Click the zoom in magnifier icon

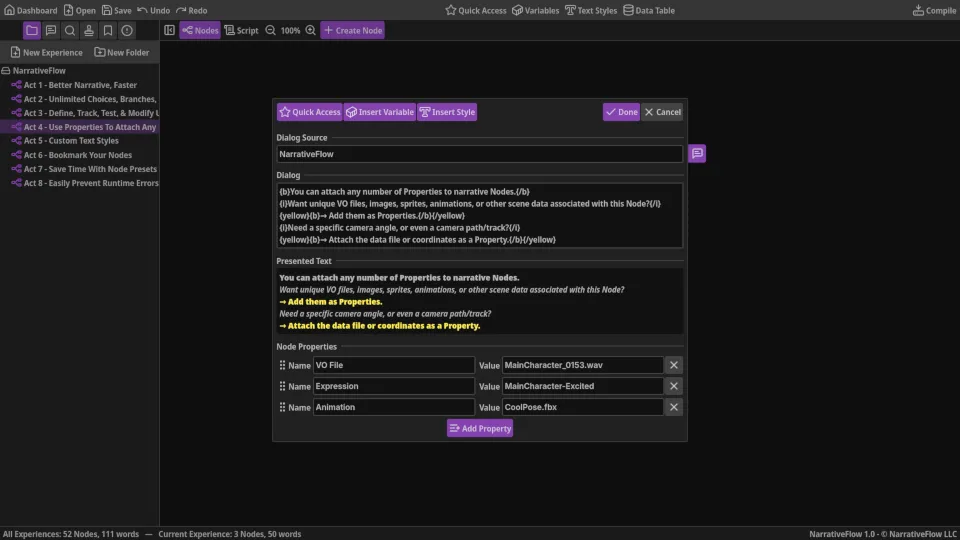(310, 31)
